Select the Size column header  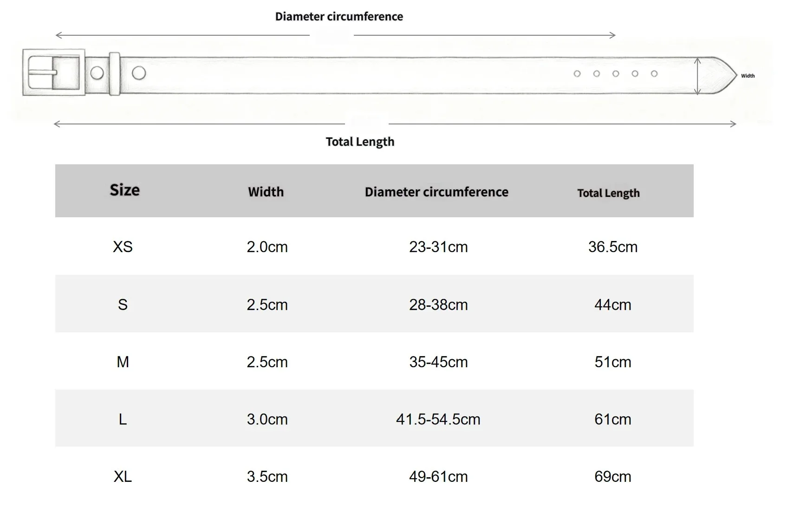[124, 190]
